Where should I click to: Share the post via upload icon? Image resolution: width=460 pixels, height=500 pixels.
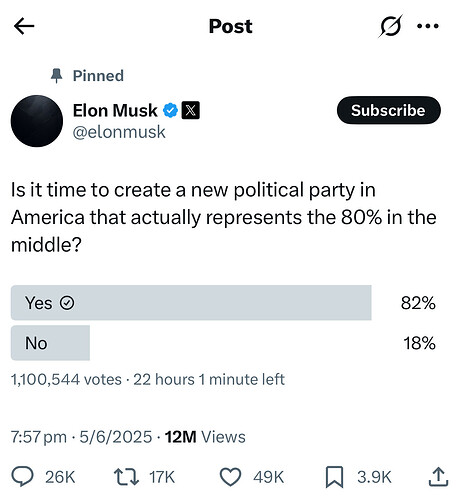(x=438, y=477)
